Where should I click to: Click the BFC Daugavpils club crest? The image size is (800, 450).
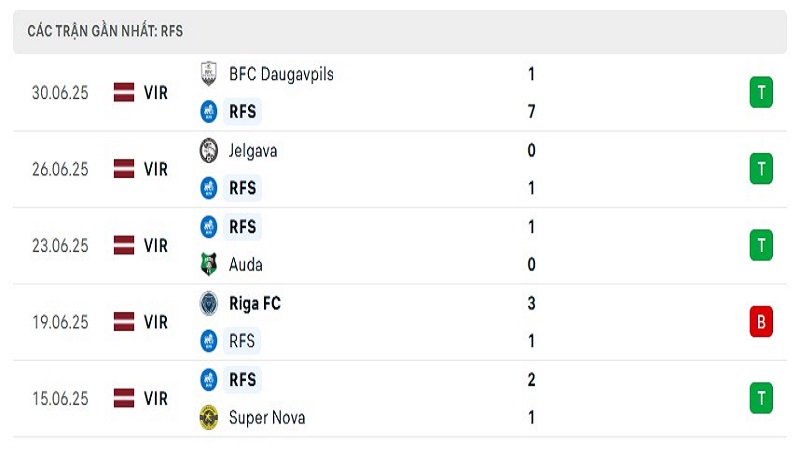click(x=209, y=74)
